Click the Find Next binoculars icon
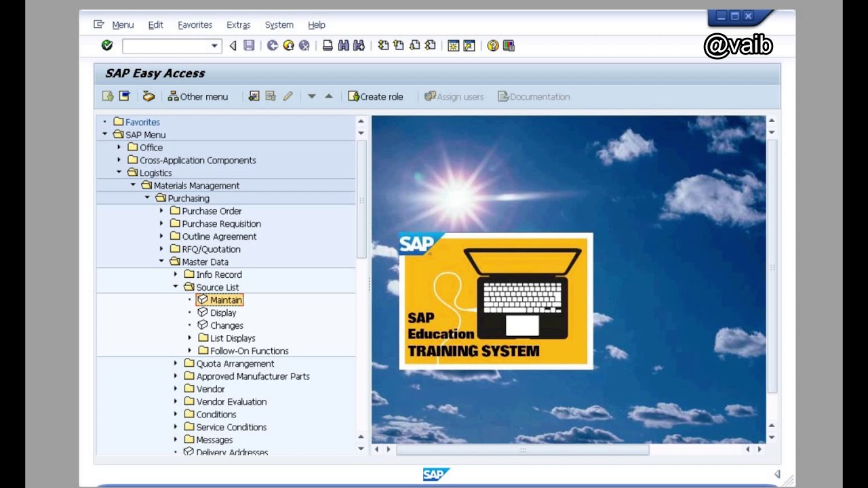The width and height of the screenshot is (868, 488). coord(359,45)
